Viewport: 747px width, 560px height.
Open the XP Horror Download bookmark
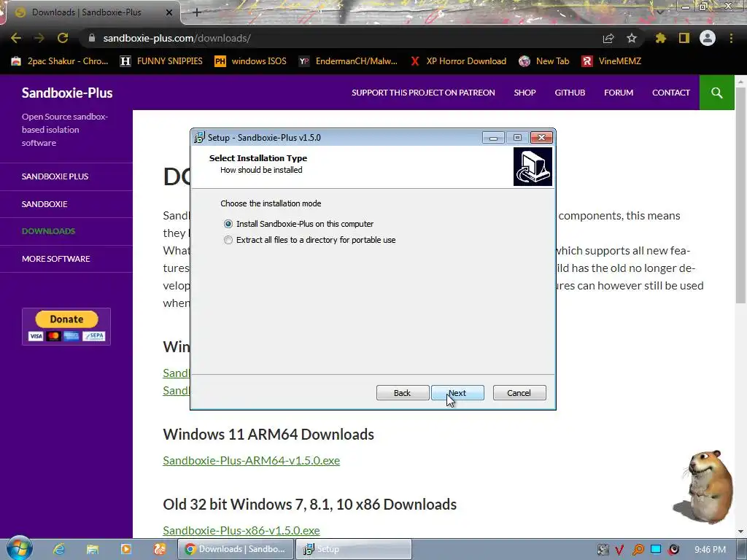(458, 61)
